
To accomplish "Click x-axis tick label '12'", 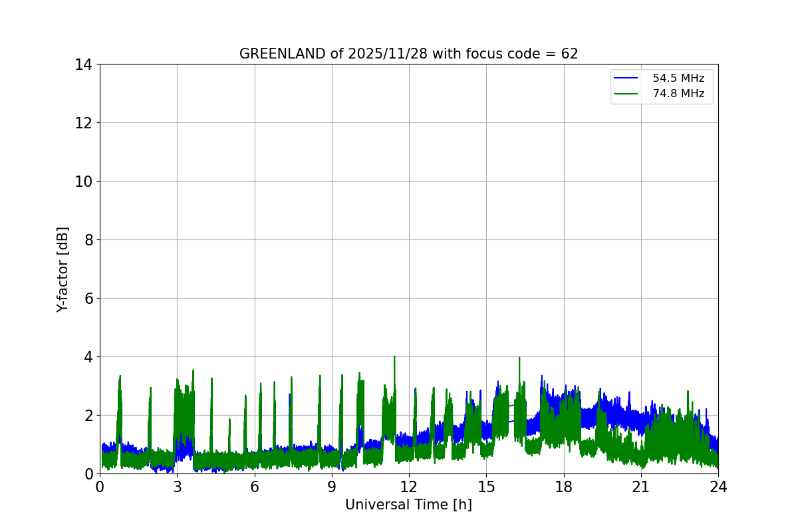I will (x=409, y=487).
